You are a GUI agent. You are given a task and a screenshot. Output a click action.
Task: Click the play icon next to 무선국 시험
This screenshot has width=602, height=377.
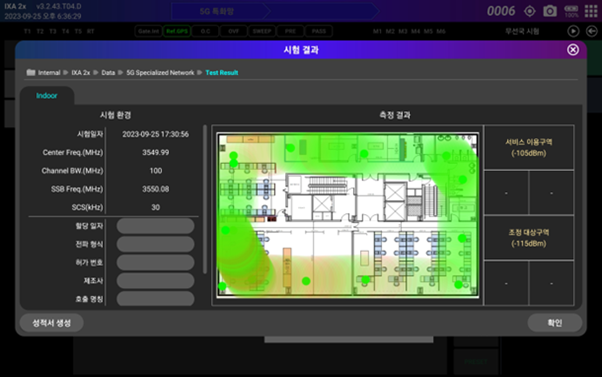(x=573, y=31)
